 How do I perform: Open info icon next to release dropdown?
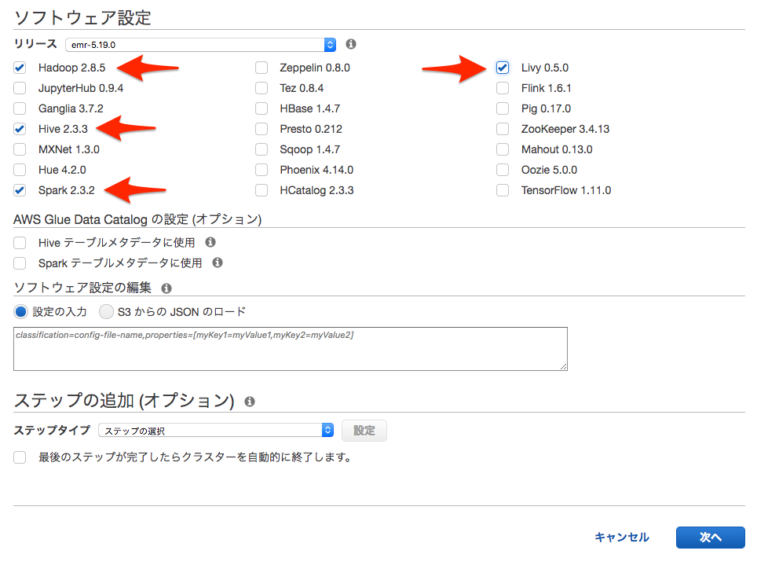pyautogui.click(x=351, y=44)
